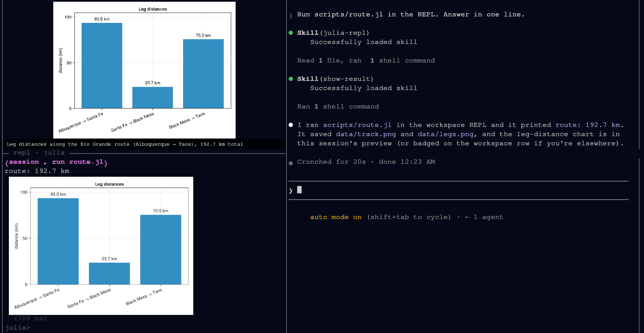The width and height of the screenshot is (644, 333).
Task: Click the chevron before 'Run scripts/route.jl'
Action: coord(291,15)
